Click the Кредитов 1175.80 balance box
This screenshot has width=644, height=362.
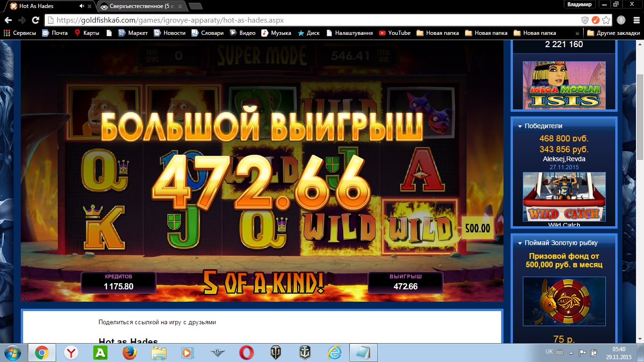click(118, 282)
